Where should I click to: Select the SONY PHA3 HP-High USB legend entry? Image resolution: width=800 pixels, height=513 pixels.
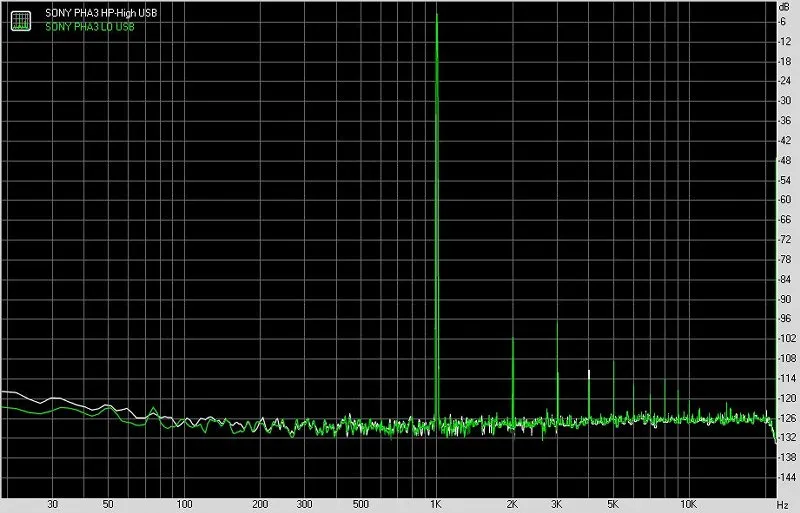coord(101,13)
